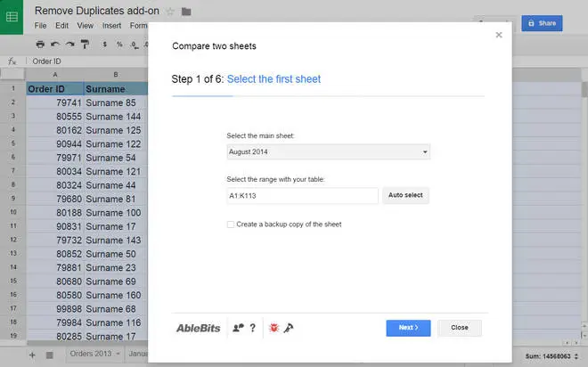Click the redo arrow icon
The height and width of the screenshot is (367, 588).
pos(69,44)
